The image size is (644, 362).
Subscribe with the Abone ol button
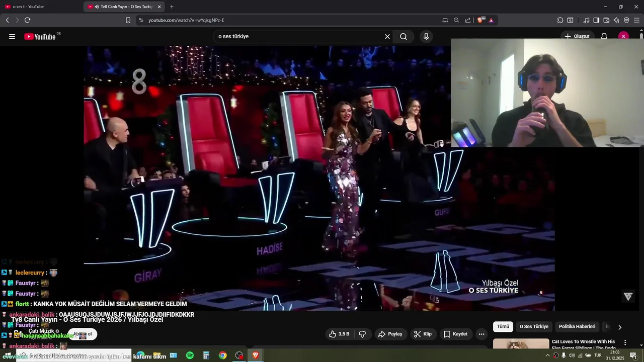coord(83,334)
